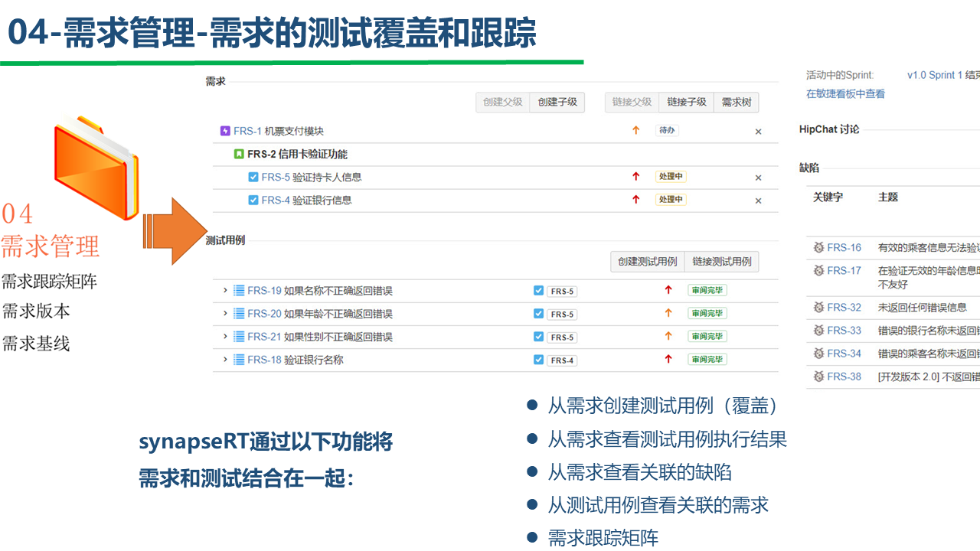Open test case FRS-20 如果年龄不正确返回错误
The image size is (980, 551).
click(320, 314)
